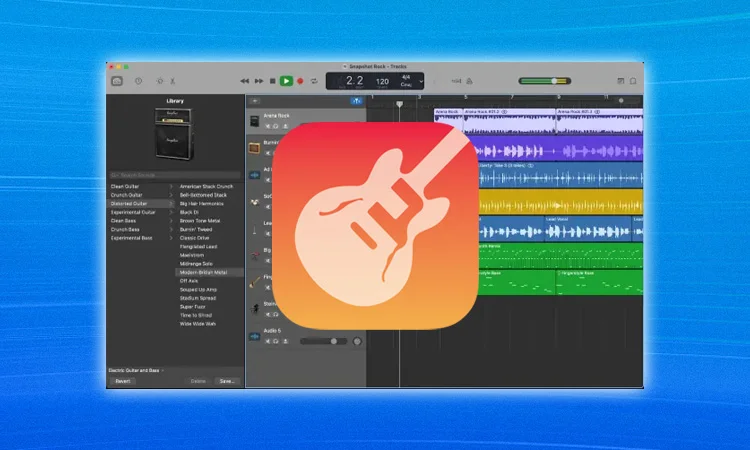Click the Rewind transport button

(x=244, y=81)
